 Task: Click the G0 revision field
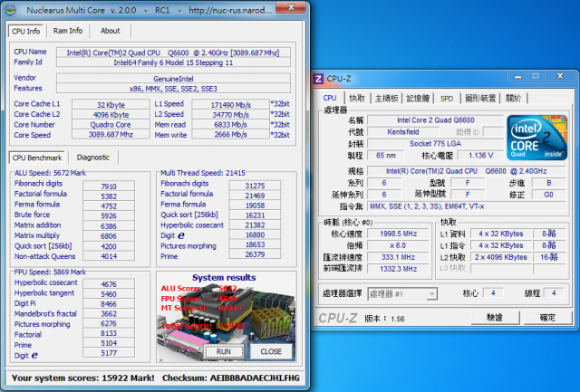click(548, 195)
